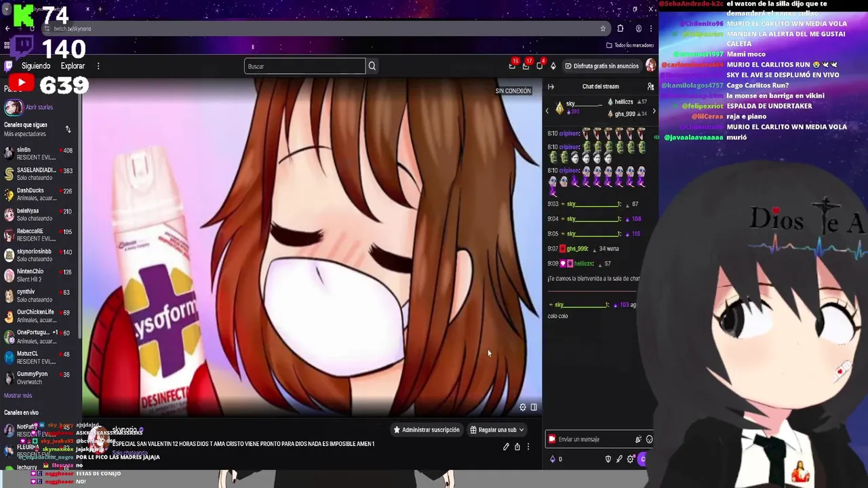Open the emote picker in chat input
Viewport: 868px width, 488px height.
(649, 439)
